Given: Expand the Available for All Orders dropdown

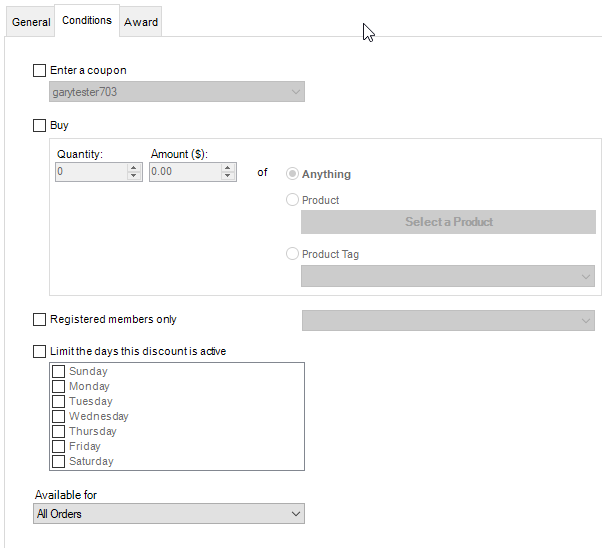Looking at the screenshot, I should point(169,514).
